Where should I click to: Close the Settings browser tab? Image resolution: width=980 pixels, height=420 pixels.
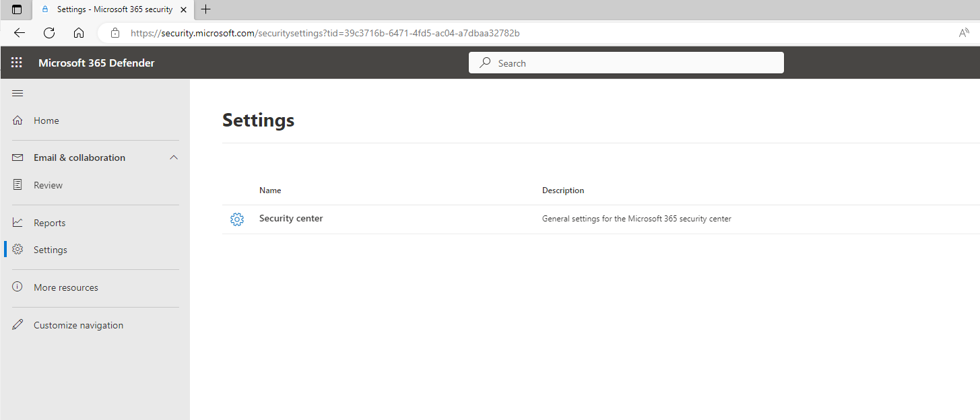point(184,9)
